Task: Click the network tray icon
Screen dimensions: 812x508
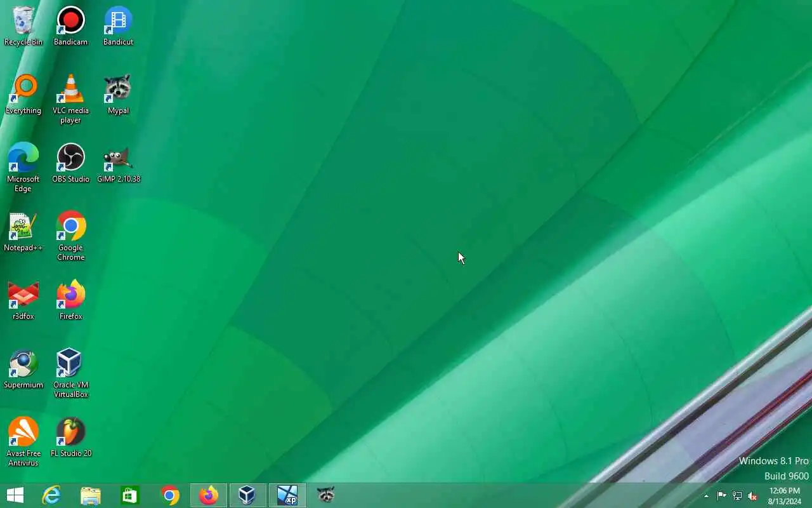Action: click(x=737, y=497)
